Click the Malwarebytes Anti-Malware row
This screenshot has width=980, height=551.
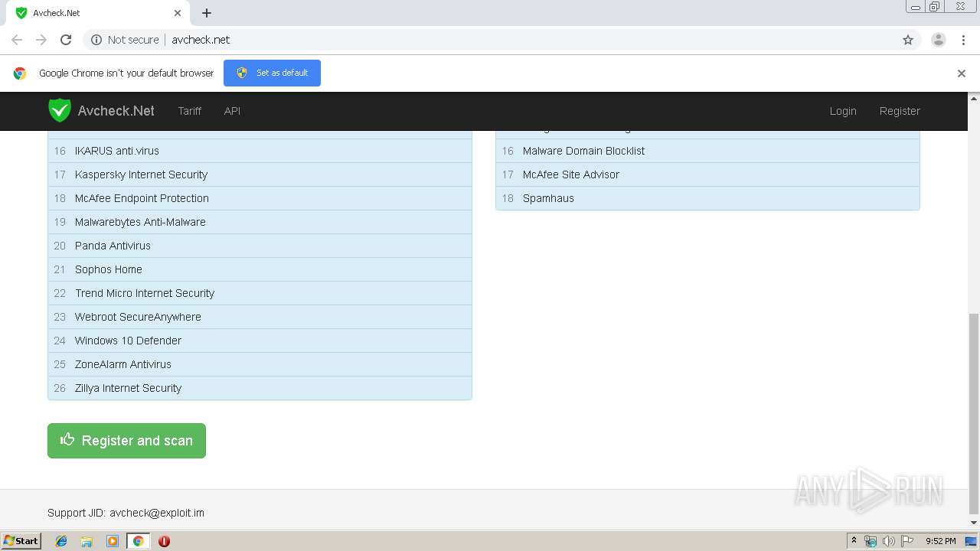point(260,222)
